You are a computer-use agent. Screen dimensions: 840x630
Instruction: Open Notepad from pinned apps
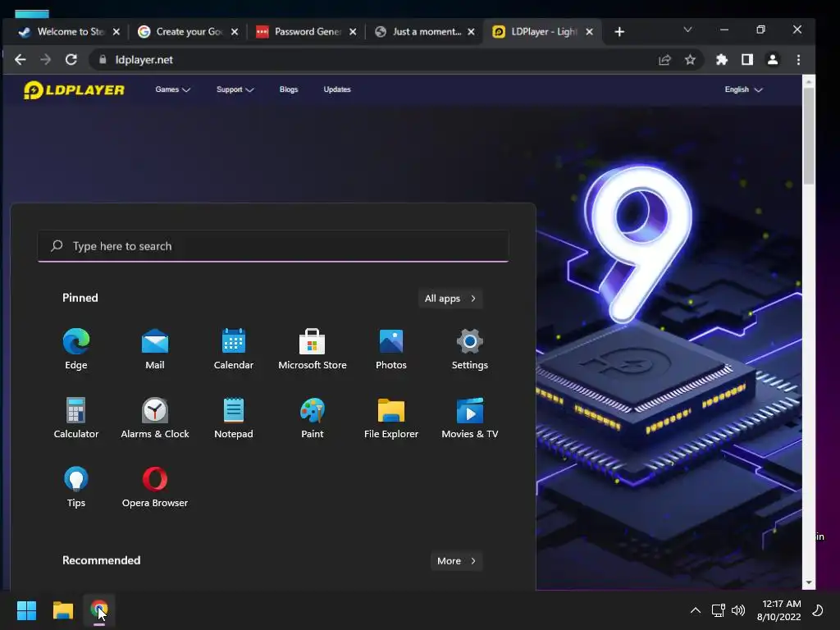coord(234,418)
